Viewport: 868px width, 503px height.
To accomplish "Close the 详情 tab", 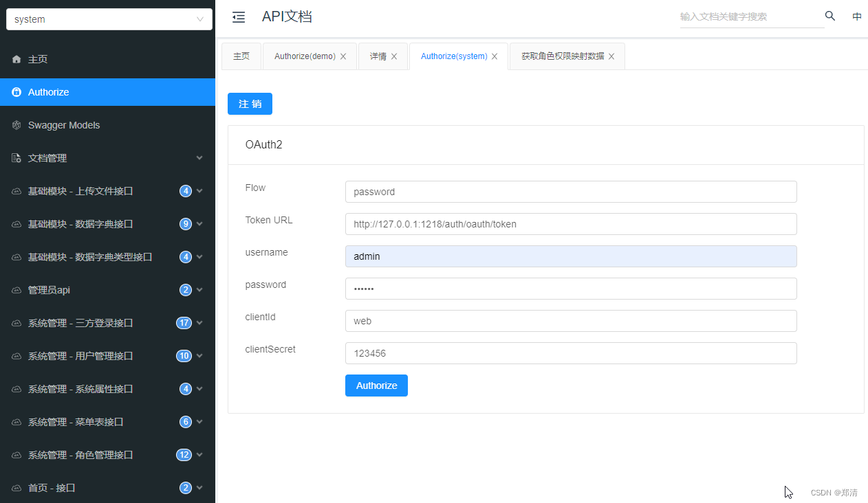I will tap(394, 56).
